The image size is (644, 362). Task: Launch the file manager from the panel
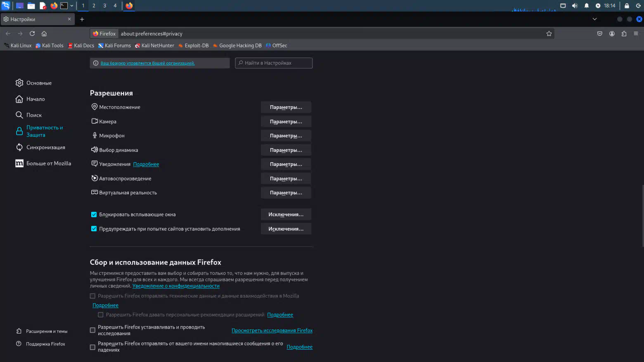[31, 6]
